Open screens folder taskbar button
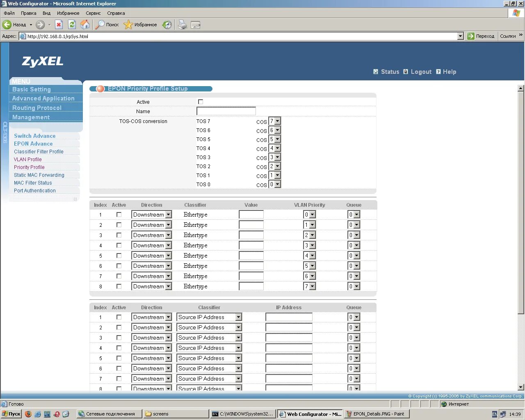The width and height of the screenshot is (525, 420). click(176, 414)
